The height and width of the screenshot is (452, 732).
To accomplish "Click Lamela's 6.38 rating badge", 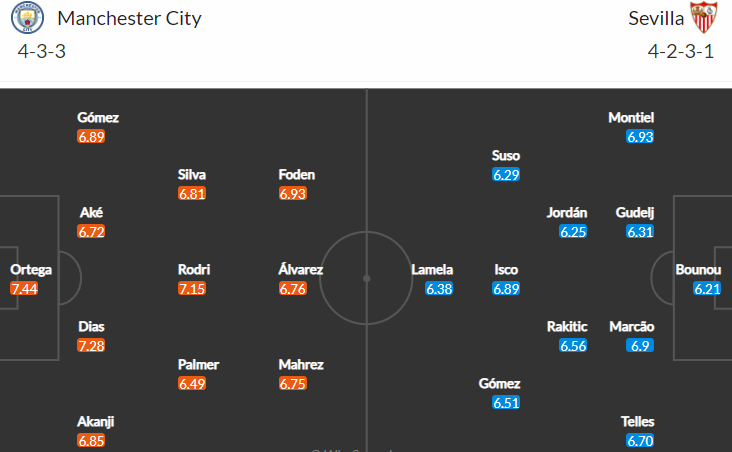I will pyautogui.click(x=439, y=289).
